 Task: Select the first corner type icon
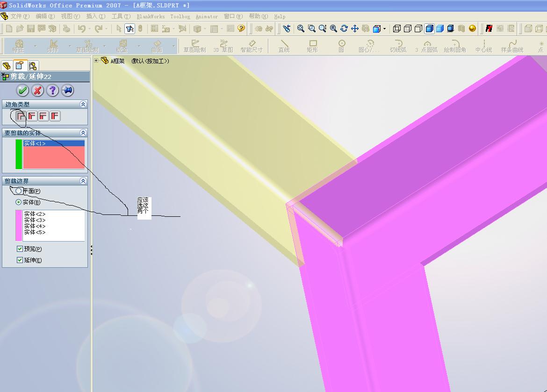coord(21,116)
